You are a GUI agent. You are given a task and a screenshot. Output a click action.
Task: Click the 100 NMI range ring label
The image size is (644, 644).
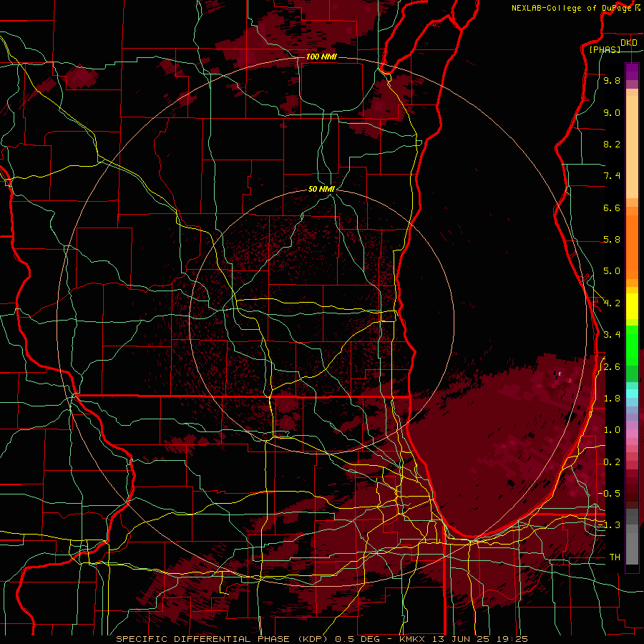321,57
